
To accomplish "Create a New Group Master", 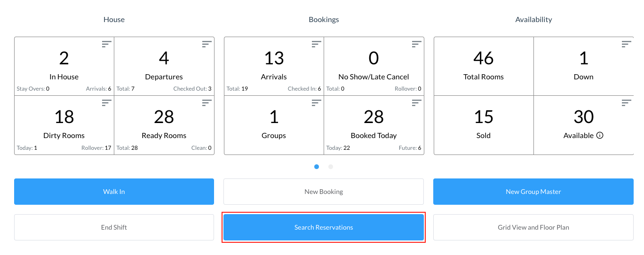I will [x=533, y=192].
